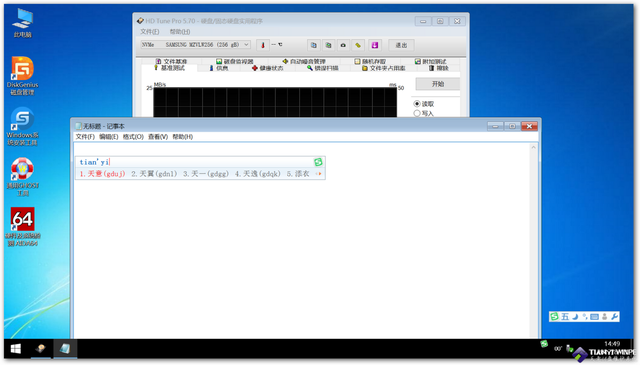Click Sogou tray icon in taskbar

(x=544, y=344)
